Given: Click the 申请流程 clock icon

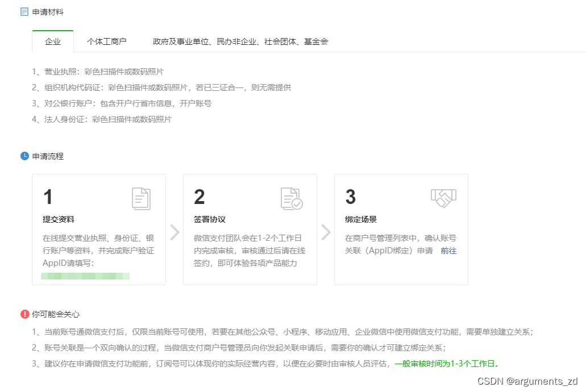Looking at the screenshot, I should (24, 156).
